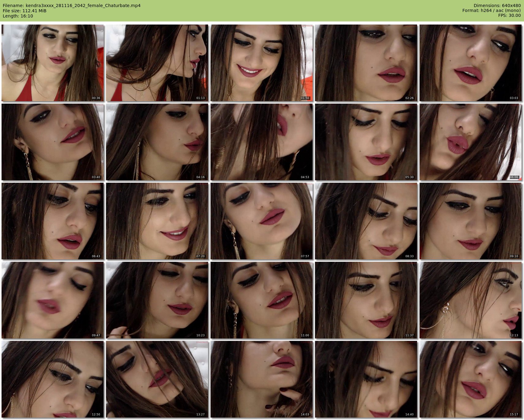
Task: Select the frame marked 12:13
Action: [x=470, y=300]
